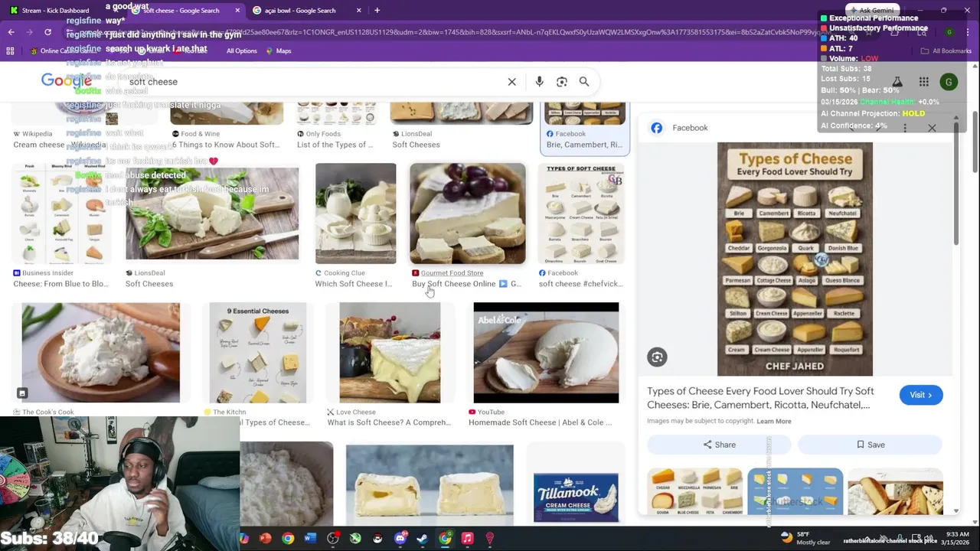This screenshot has height=551, width=980.
Task: Open Google Chrome from the taskbar
Action: click(x=288, y=539)
